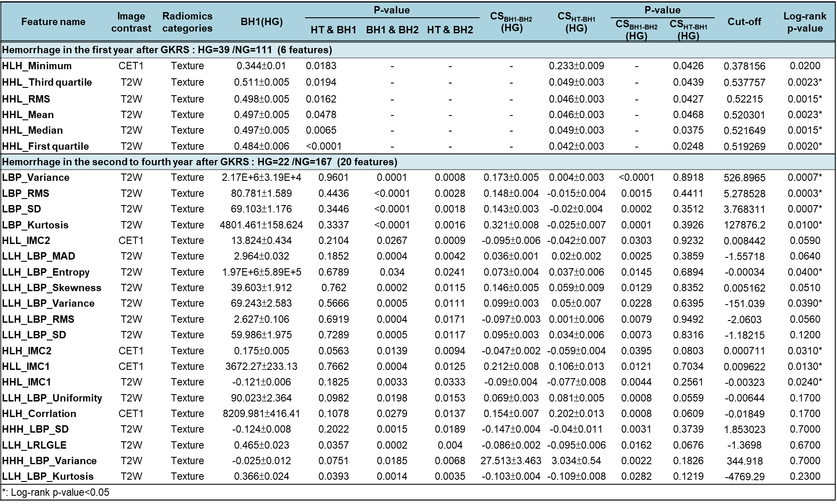
Task: Select the LLH_LBP_Kurtosis feature cell
Action: (x=48, y=476)
